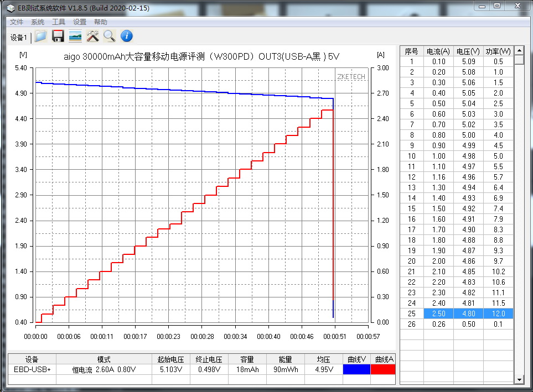
Task: Open the 帮助 menu
Action: pos(101,22)
